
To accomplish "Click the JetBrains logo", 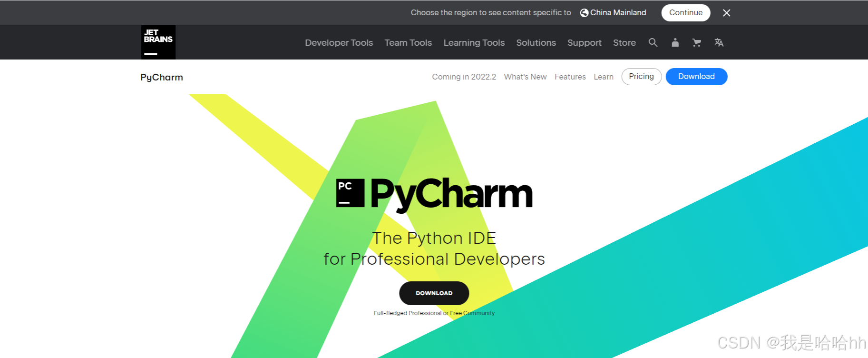I will click(x=158, y=42).
